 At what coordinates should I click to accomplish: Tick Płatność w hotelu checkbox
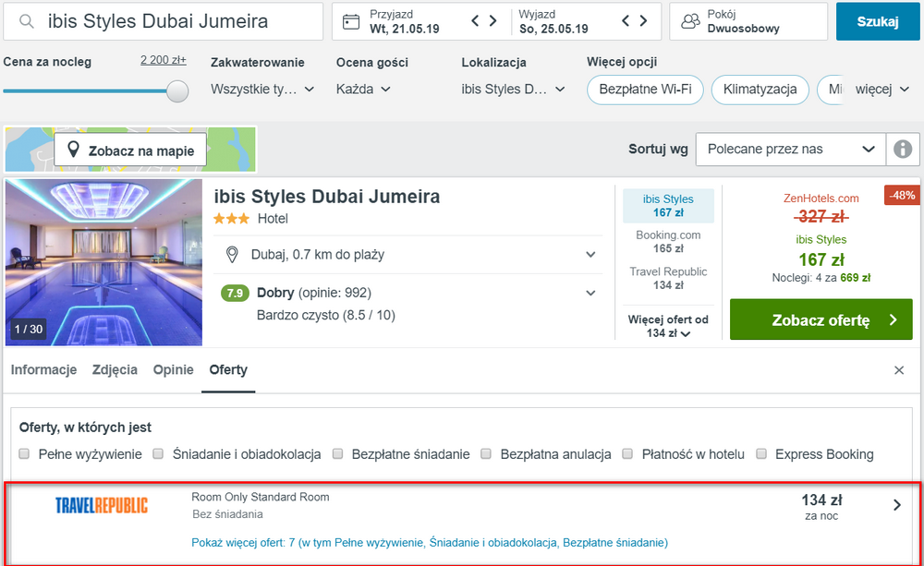coord(627,453)
